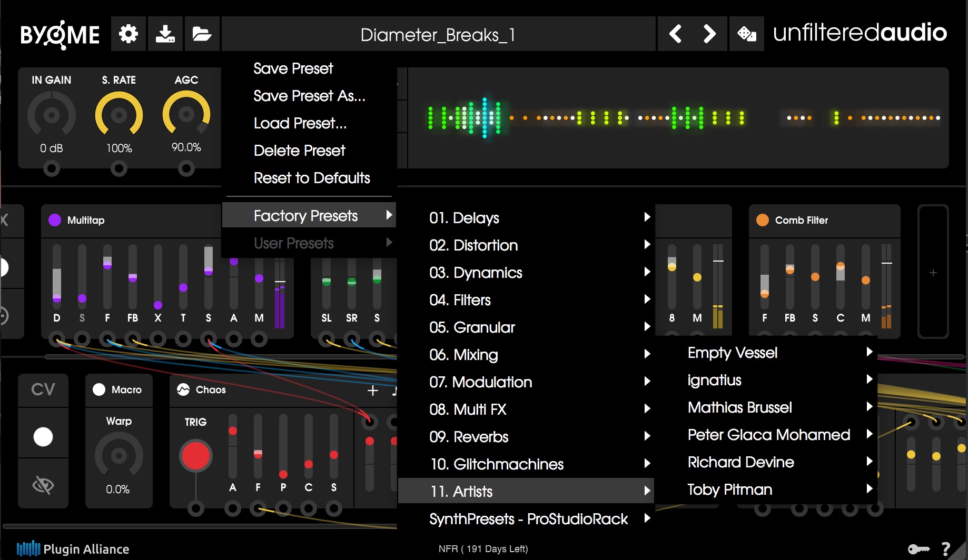Expand the User Presets submenu
This screenshot has height=560, width=968.
pyautogui.click(x=309, y=243)
